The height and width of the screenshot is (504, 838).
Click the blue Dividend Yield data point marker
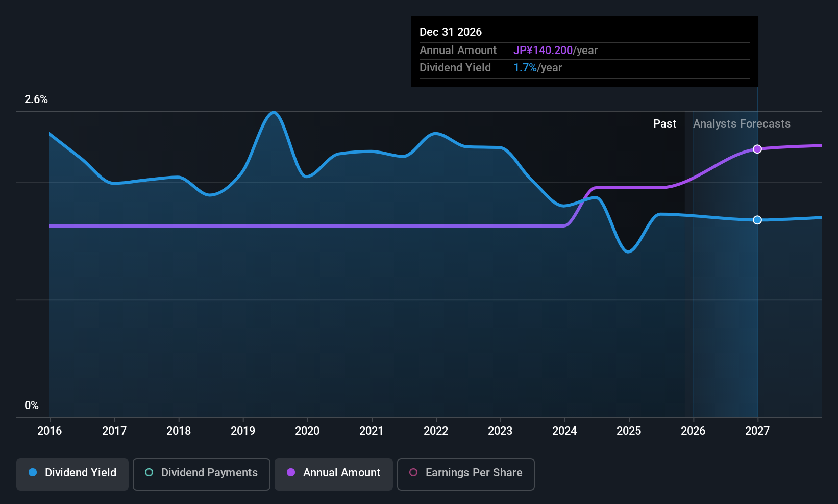[x=757, y=220]
